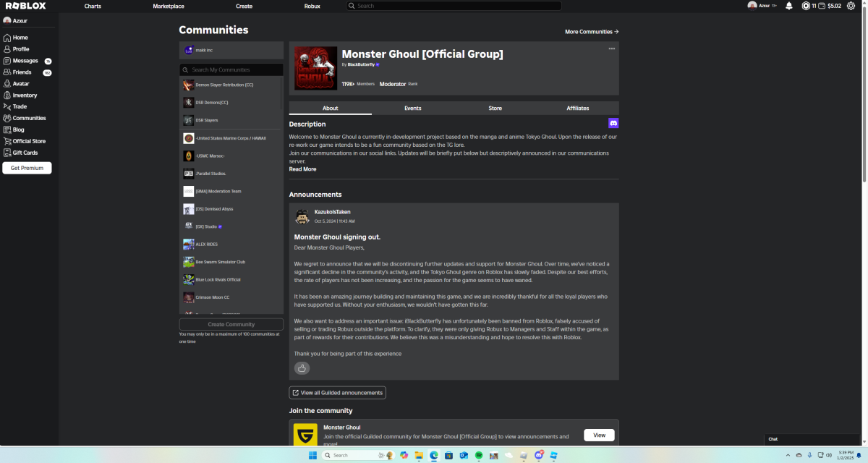The width and height of the screenshot is (868, 463).
Task: Open Create in the top navigation
Action: 244,6
